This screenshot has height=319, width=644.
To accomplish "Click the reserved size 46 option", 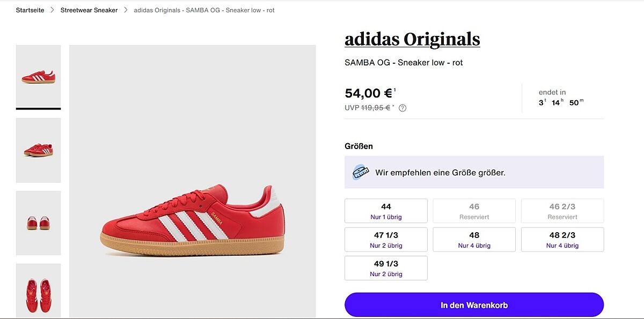I will 474,211.
